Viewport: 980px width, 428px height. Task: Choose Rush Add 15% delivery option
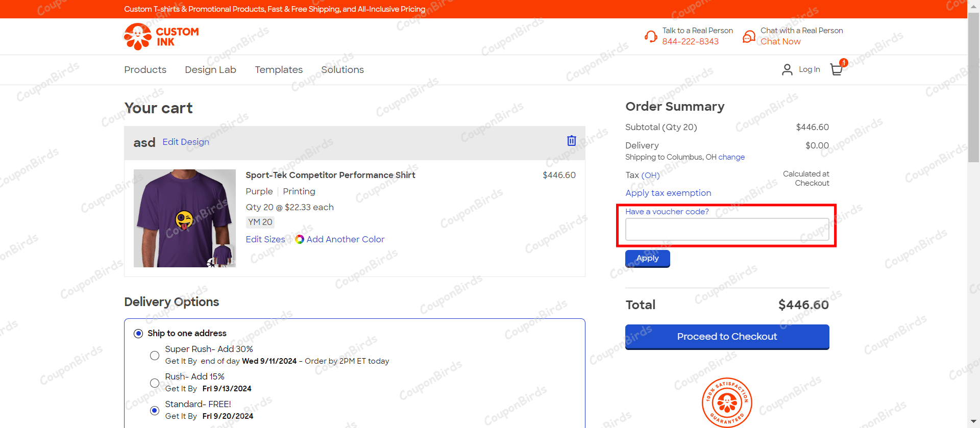155,383
